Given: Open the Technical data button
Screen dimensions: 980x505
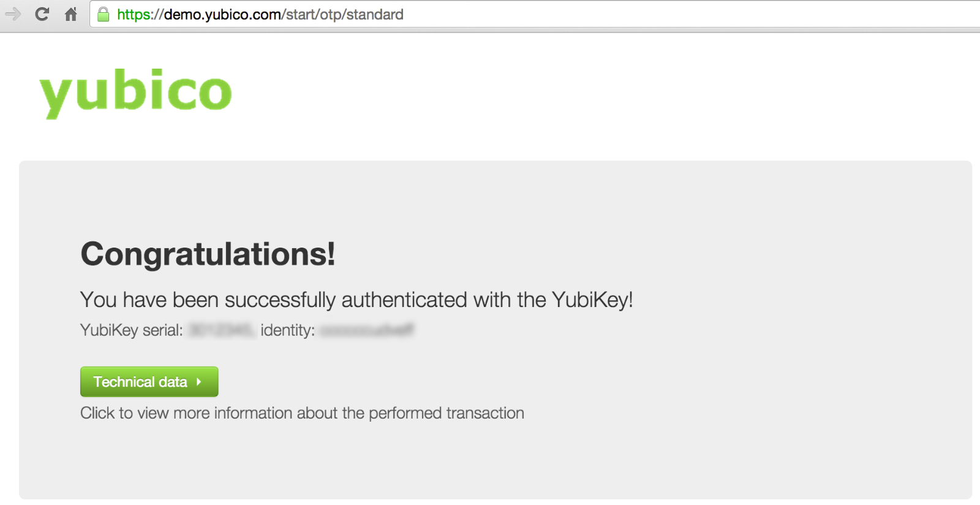Looking at the screenshot, I should (141, 382).
